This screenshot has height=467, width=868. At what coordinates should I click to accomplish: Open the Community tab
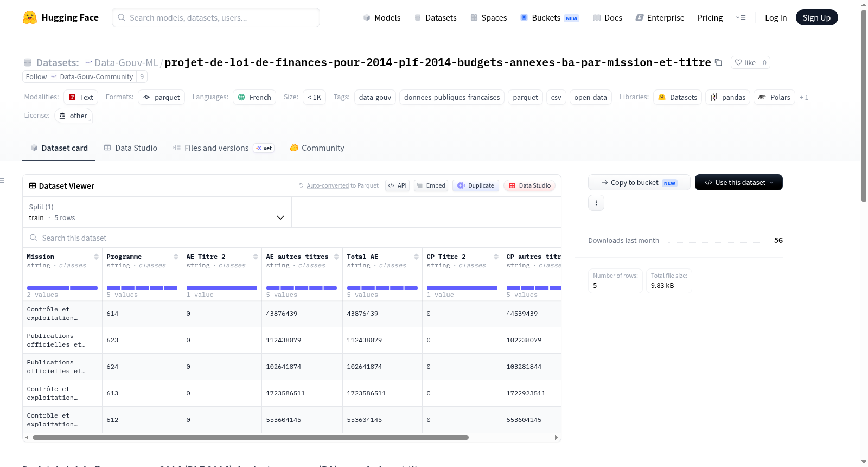pos(317,148)
